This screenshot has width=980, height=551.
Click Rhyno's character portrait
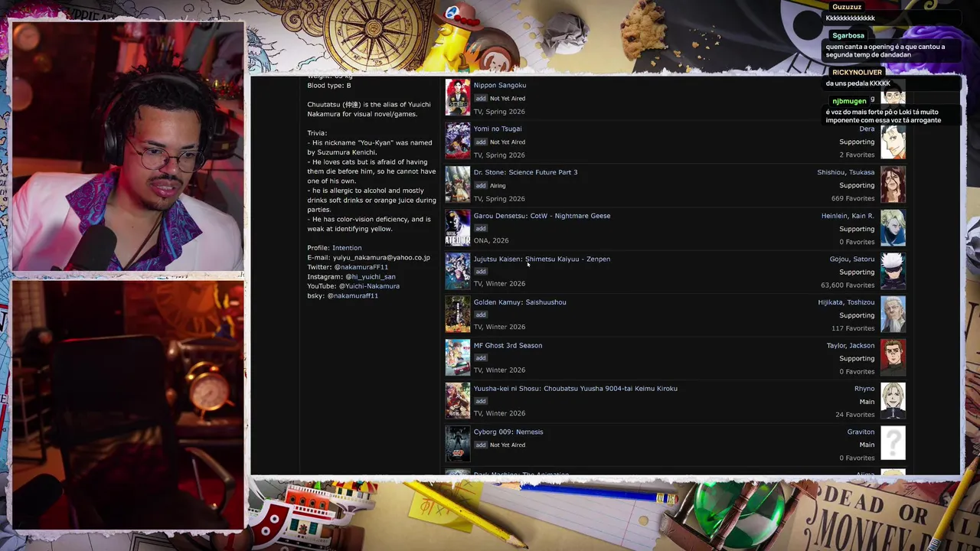tap(893, 401)
